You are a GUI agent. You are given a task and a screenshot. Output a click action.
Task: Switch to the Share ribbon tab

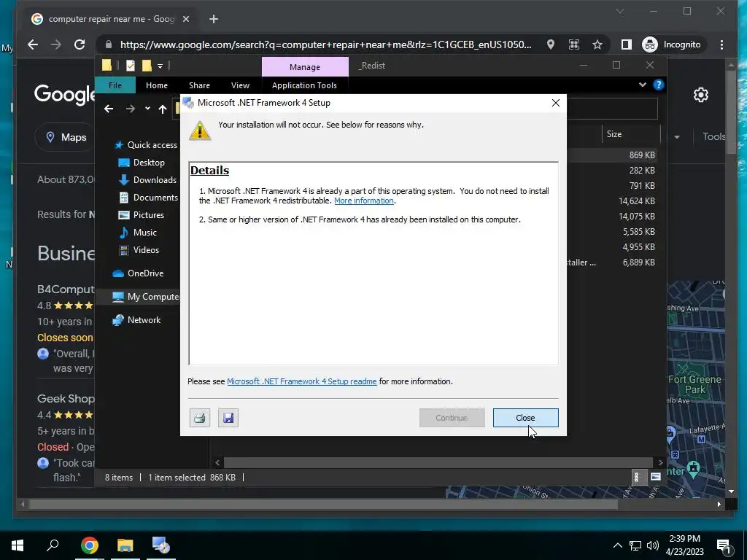(199, 85)
